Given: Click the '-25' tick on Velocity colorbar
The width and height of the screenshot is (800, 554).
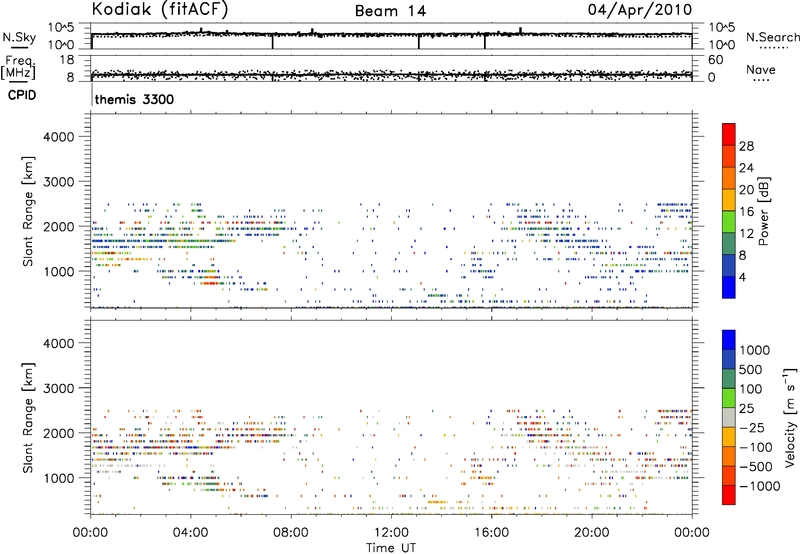Looking at the screenshot, I should click(x=752, y=428).
